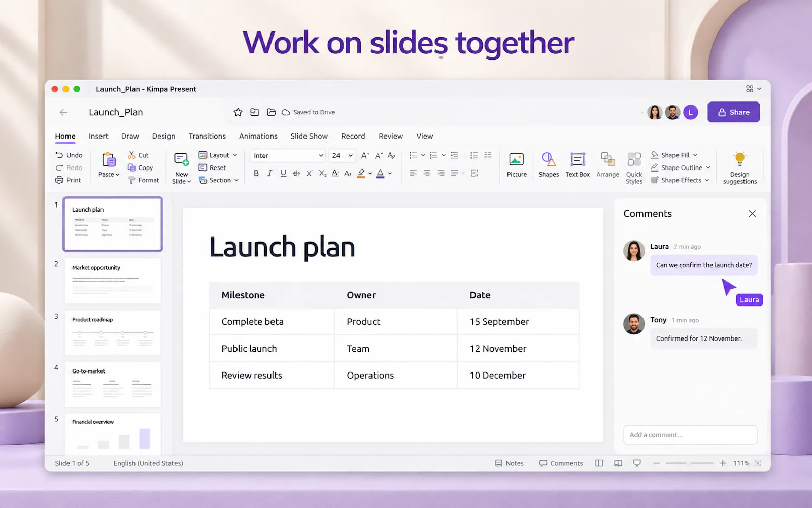Close the Comments panel

click(752, 214)
